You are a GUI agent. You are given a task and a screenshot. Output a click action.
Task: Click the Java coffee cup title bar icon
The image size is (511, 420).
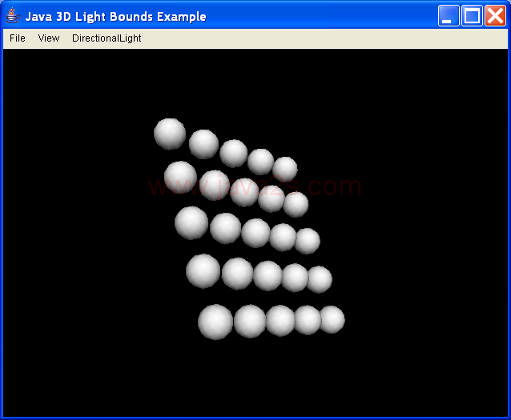click(x=13, y=16)
